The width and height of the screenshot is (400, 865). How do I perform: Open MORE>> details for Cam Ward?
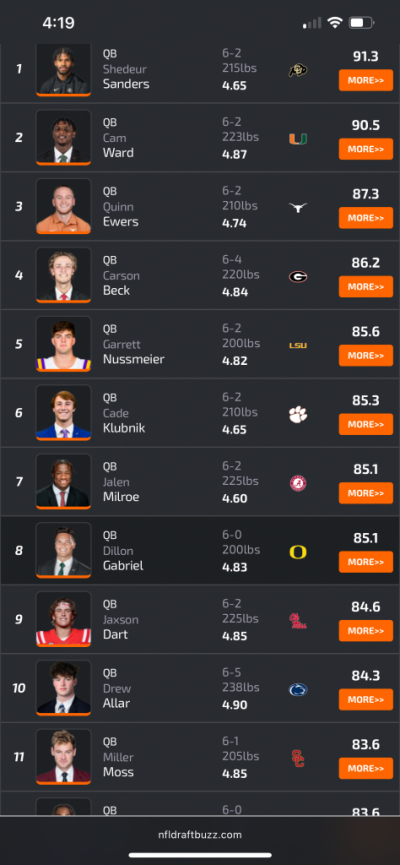click(366, 149)
